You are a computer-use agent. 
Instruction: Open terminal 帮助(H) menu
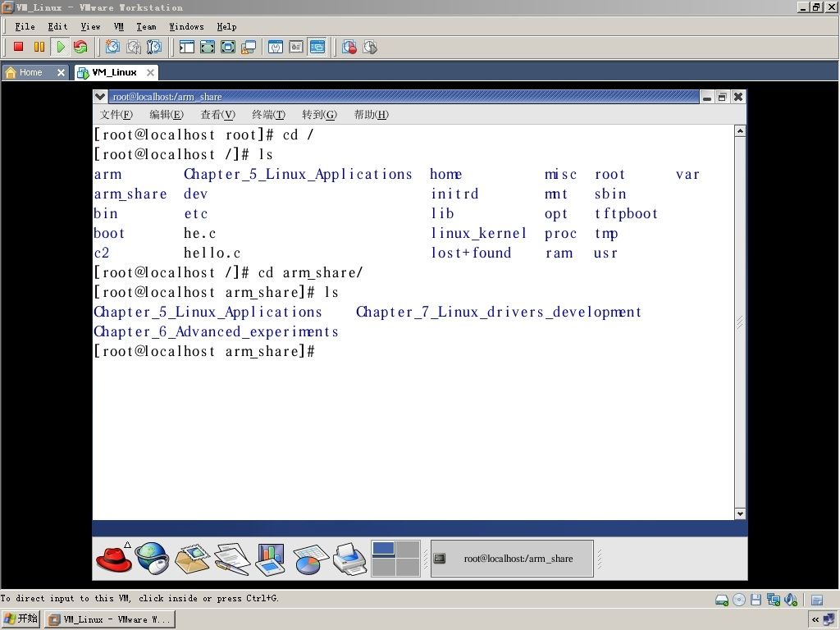point(372,114)
